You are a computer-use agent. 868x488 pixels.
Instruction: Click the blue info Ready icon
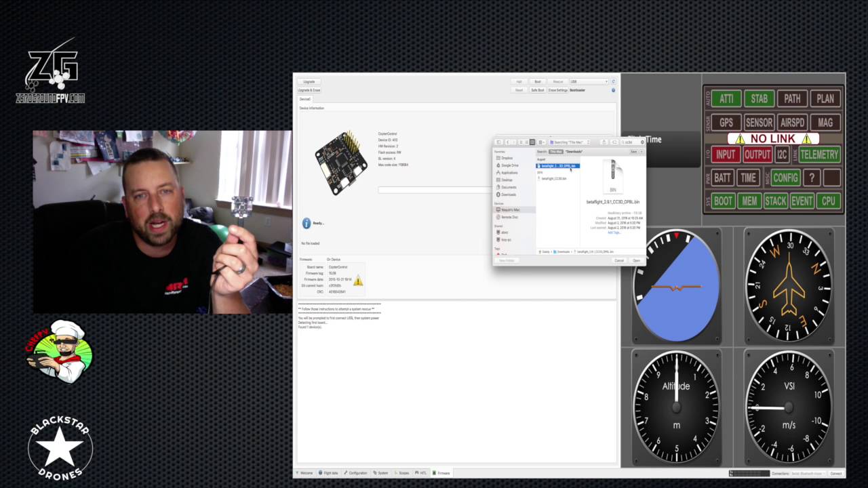coord(307,223)
